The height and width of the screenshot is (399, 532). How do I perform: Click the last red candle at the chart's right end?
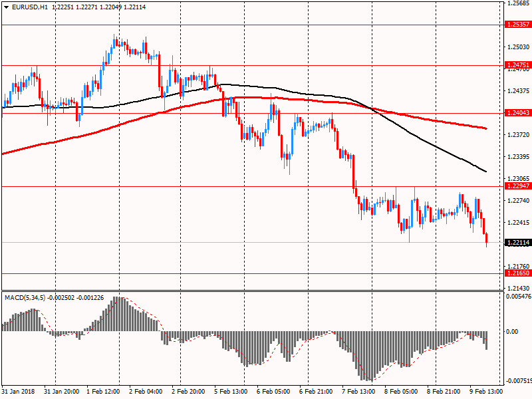point(487,238)
